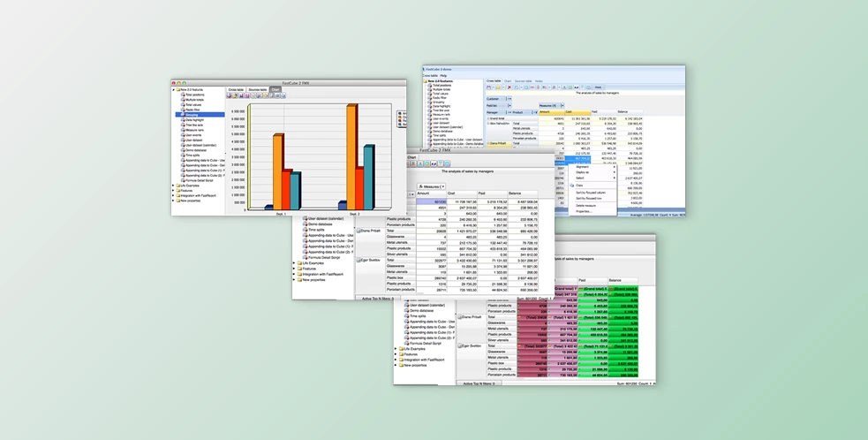Click highlighted 601230 cell in white cross-table window
Screen dimensions: 868x440
(431, 201)
